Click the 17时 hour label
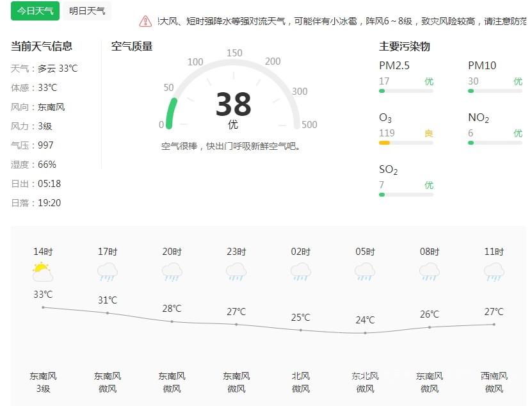 [x=107, y=252]
